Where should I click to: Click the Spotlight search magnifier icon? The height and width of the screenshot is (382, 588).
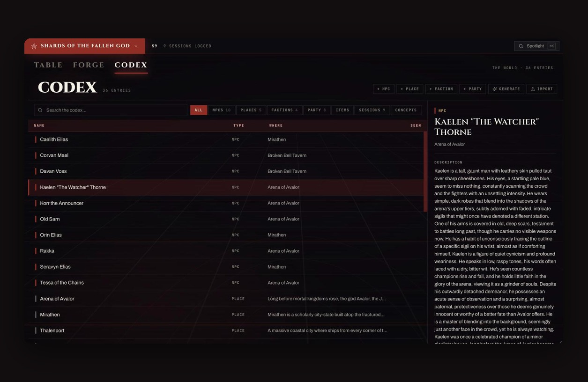tap(521, 46)
